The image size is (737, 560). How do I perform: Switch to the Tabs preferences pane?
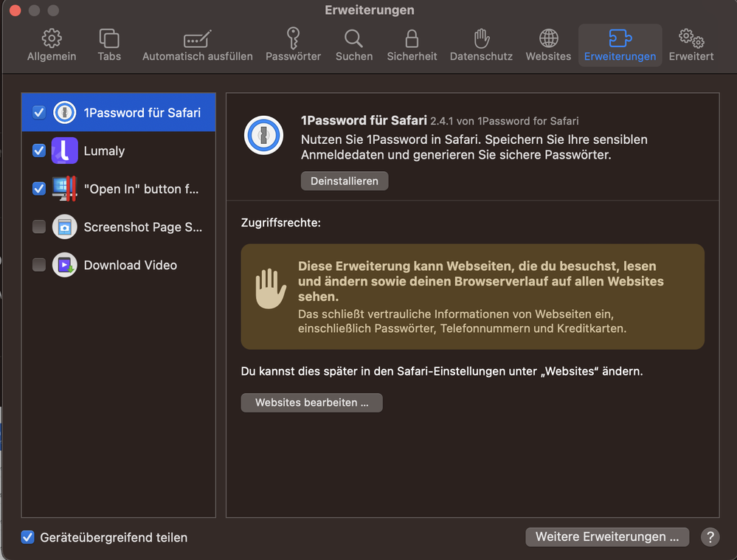[109, 45]
